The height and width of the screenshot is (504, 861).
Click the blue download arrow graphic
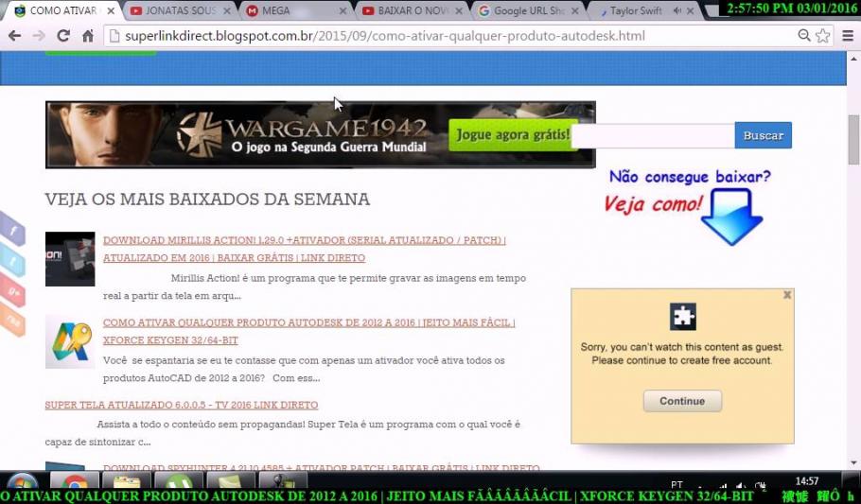point(732,217)
